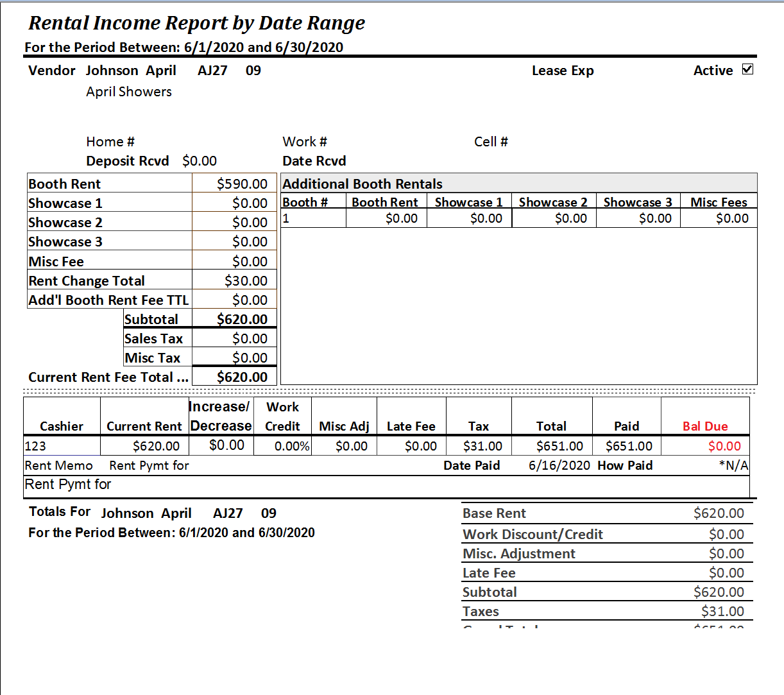
Task: Click the Showcase 2 row label in left table
Action: 65,223
